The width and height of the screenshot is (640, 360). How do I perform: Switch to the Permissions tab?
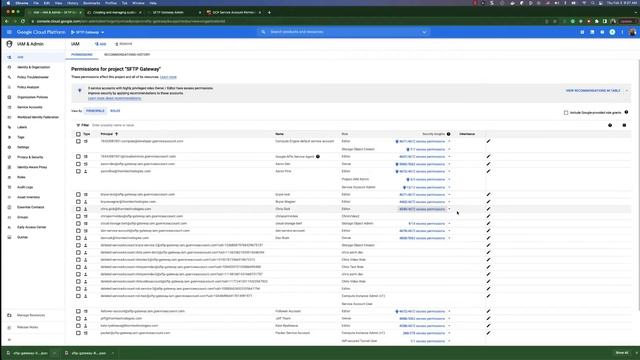(x=82, y=55)
